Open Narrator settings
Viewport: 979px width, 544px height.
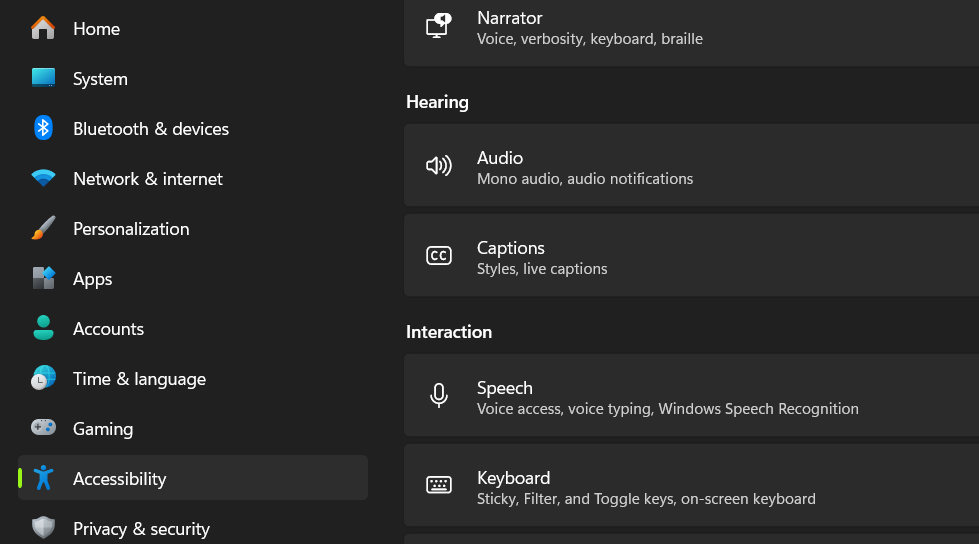click(x=691, y=28)
